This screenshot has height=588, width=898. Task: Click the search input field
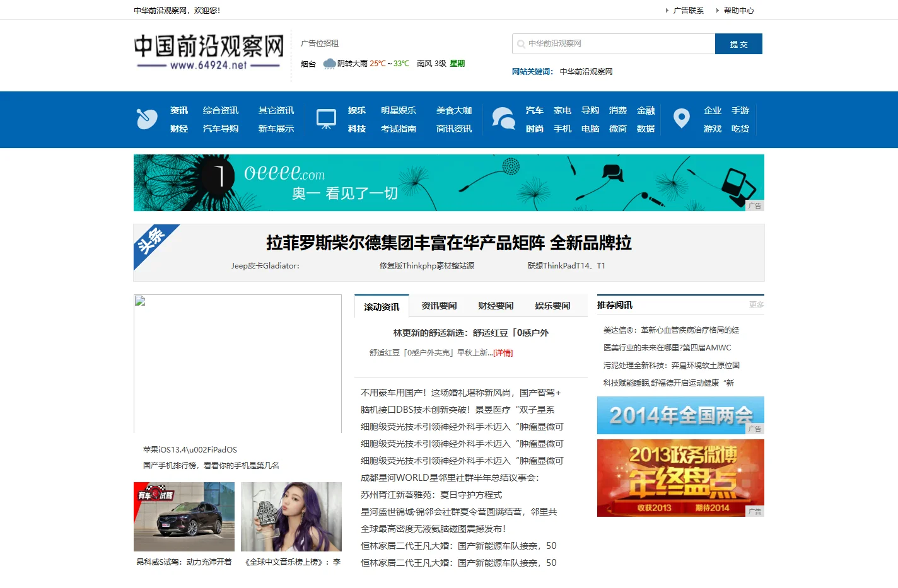614,43
